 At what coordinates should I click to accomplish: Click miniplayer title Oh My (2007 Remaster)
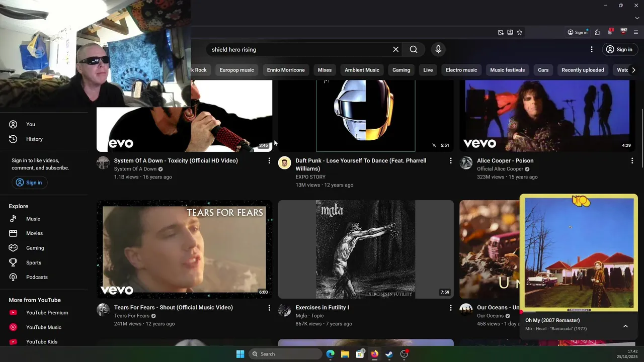pyautogui.click(x=552, y=320)
